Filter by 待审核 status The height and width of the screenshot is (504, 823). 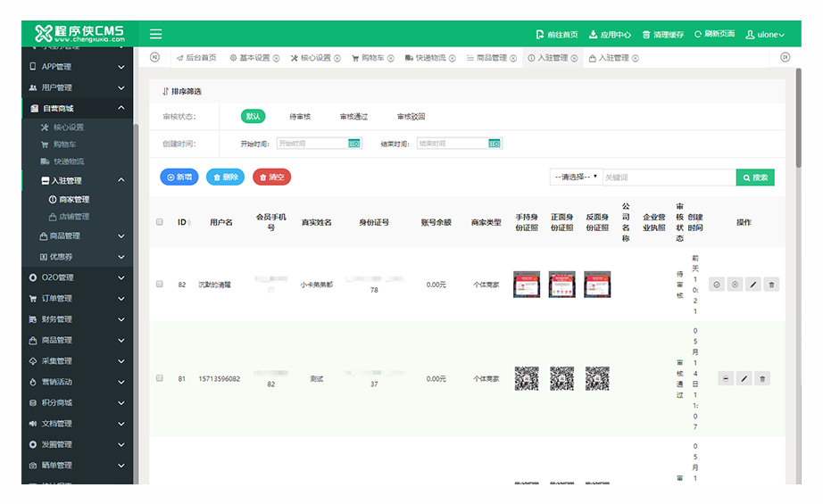pyautogui.click(x=300, y=117)
